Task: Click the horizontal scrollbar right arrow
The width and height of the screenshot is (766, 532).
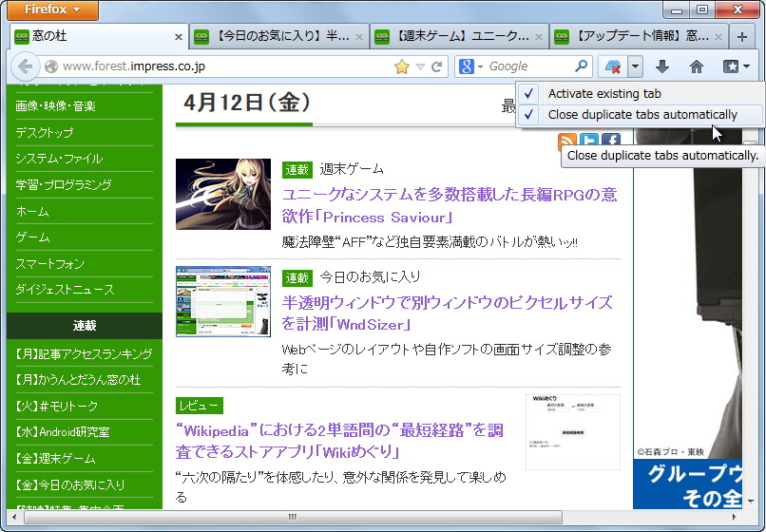Action: (x=734, y=517)
